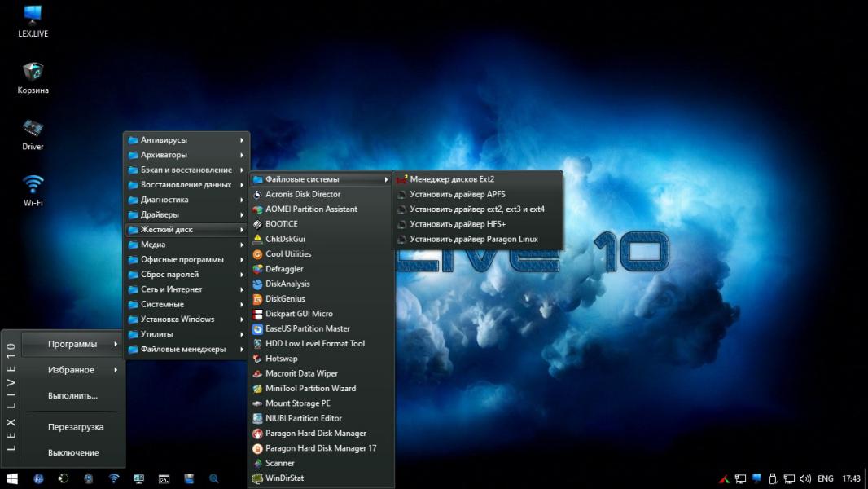The width and height of the screenshot is (868, 489).
Task: Click the WinDirStat icon
Action: click(x=258, y=478)
